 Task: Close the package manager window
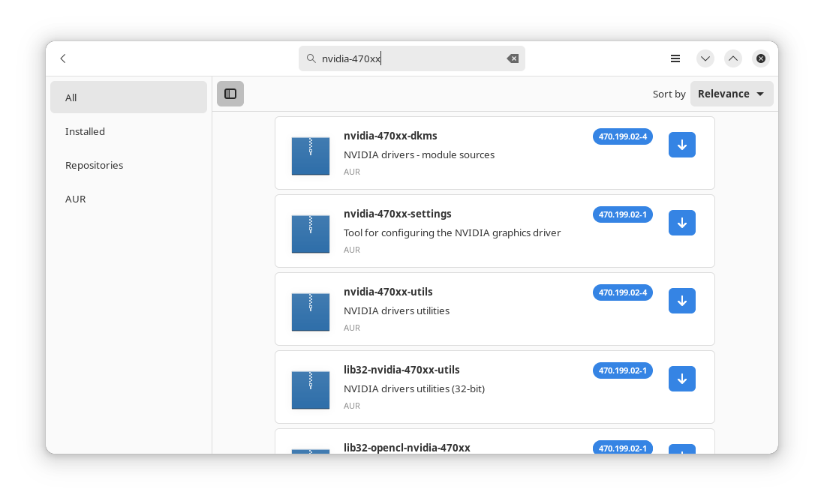point(761,58)
